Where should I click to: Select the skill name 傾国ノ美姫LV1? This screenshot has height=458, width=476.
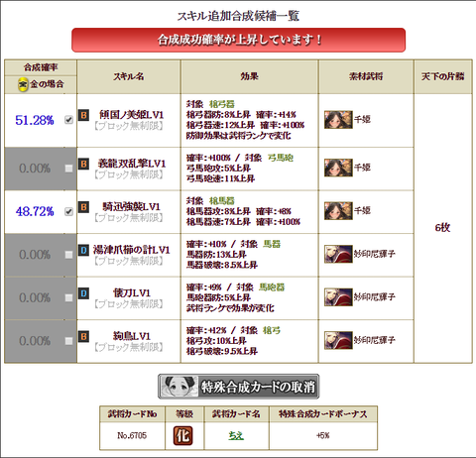131,115
